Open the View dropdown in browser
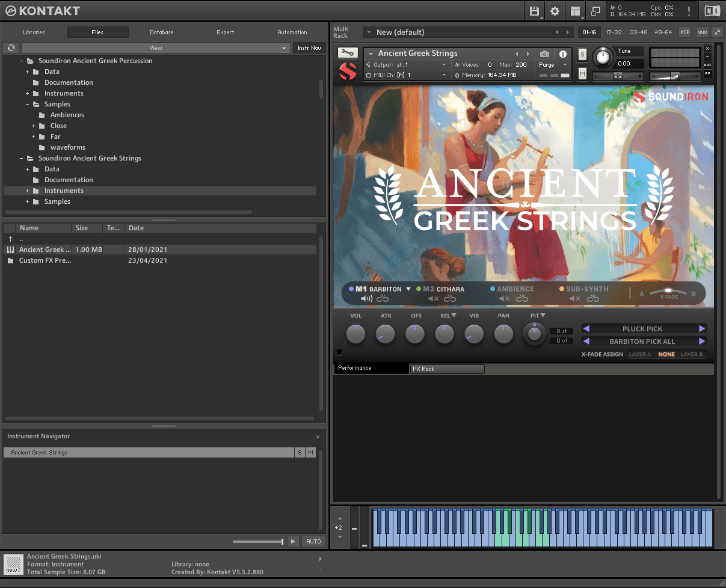726x588 pixels. click(x=156, y=47)
